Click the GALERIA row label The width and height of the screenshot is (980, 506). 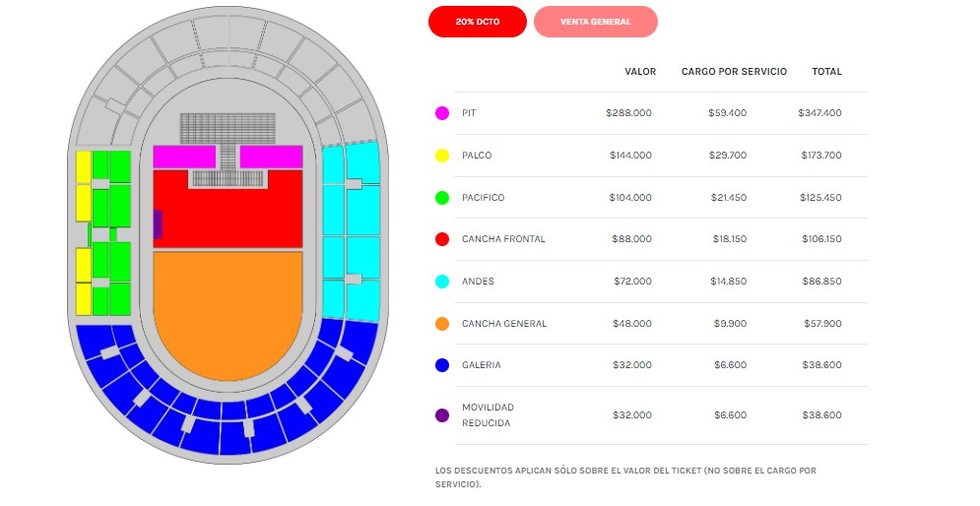coord(481,365)
